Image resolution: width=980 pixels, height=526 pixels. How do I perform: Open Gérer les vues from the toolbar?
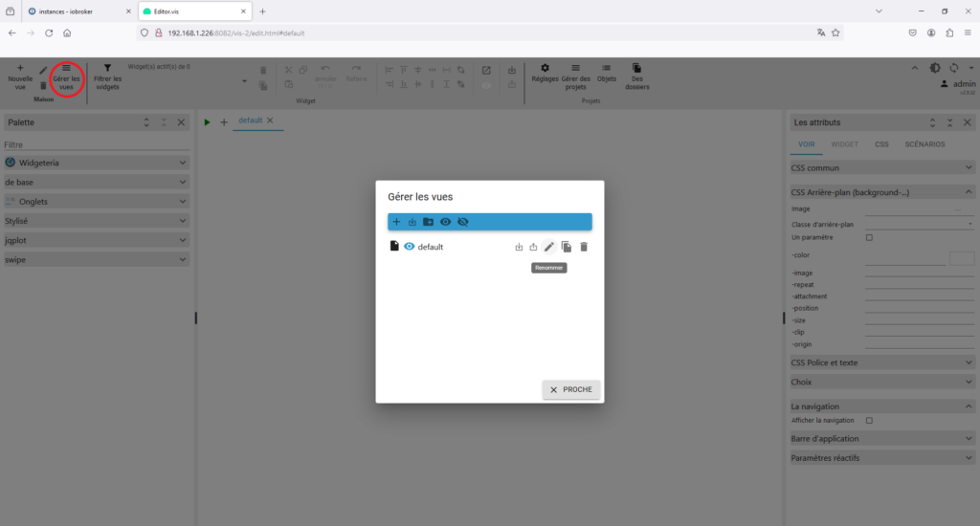[66, 77]
